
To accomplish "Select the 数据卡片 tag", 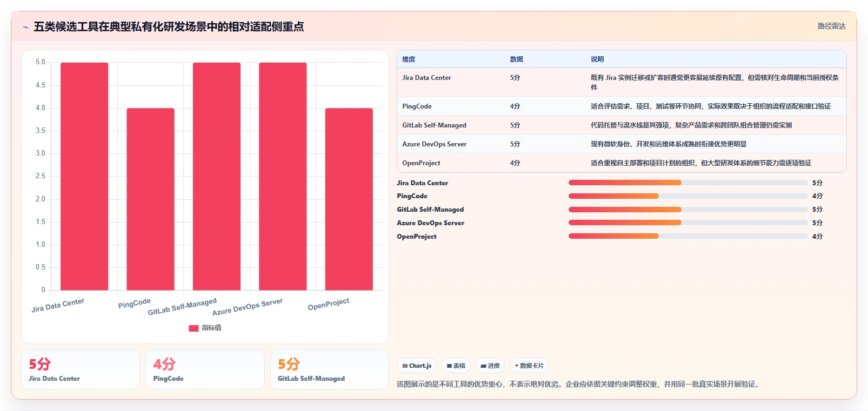I will click(529, 366).
